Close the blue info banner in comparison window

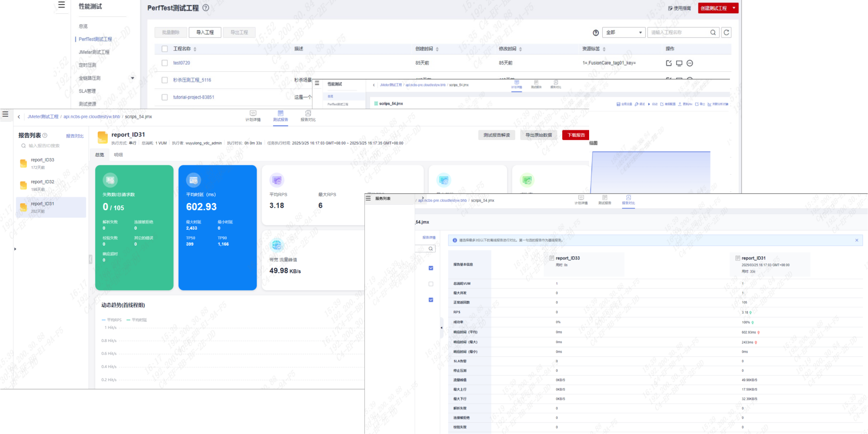tap(857, 240)
